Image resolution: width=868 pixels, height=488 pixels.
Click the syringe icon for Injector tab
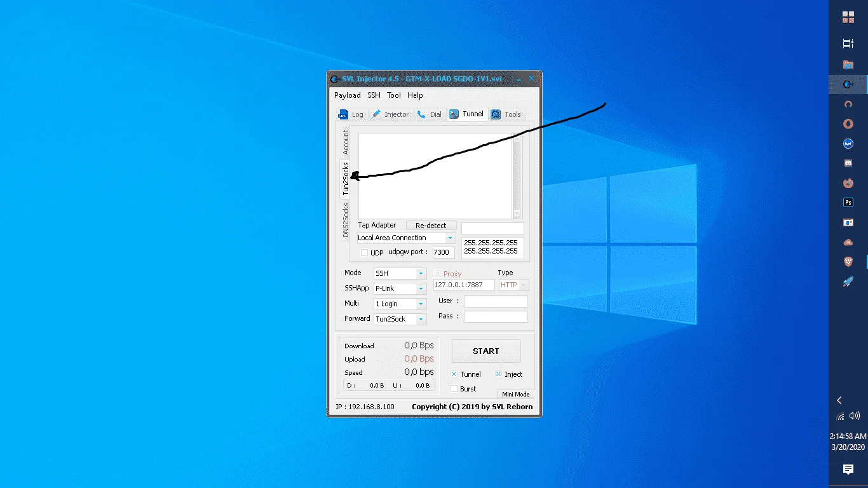click(376, 114)
